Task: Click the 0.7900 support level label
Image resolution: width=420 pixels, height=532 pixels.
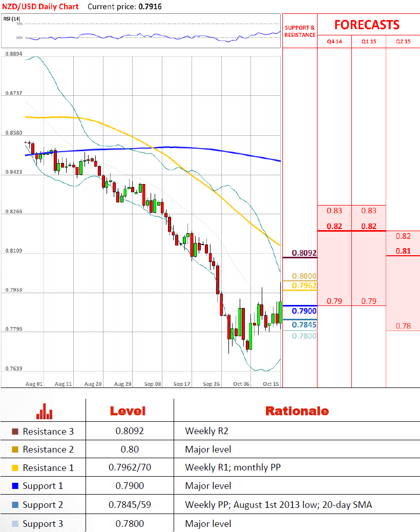Action: click(304, 311)
